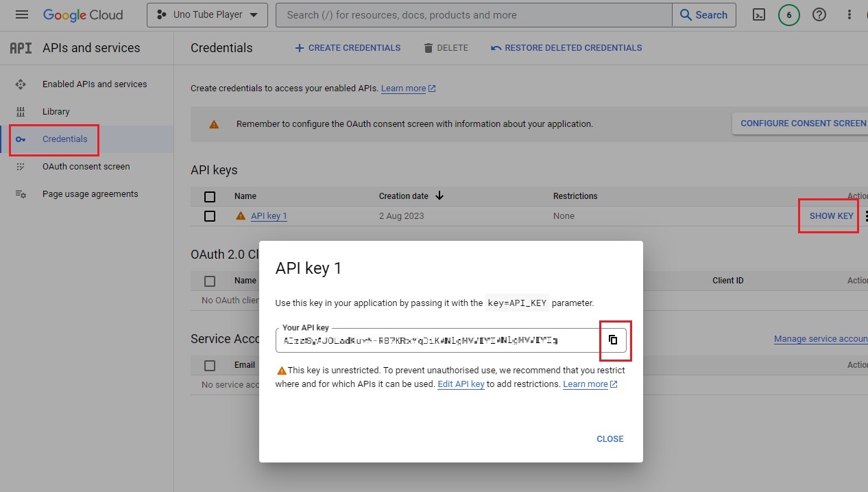868x492 pixels.
Task: Open Cloud Shell terminal
Action: 758,14
